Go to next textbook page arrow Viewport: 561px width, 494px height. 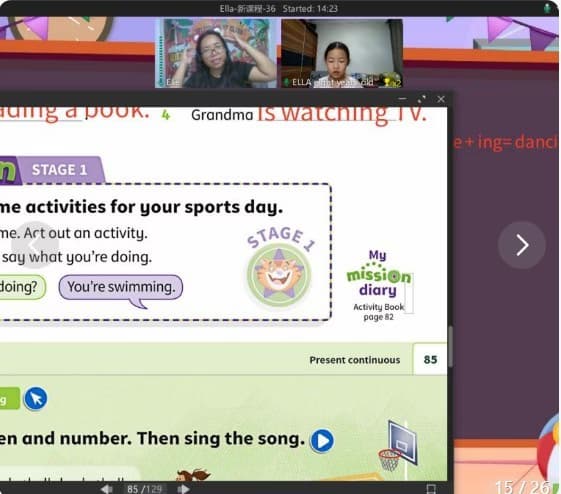pyautogui.click(x=183, y=489)
